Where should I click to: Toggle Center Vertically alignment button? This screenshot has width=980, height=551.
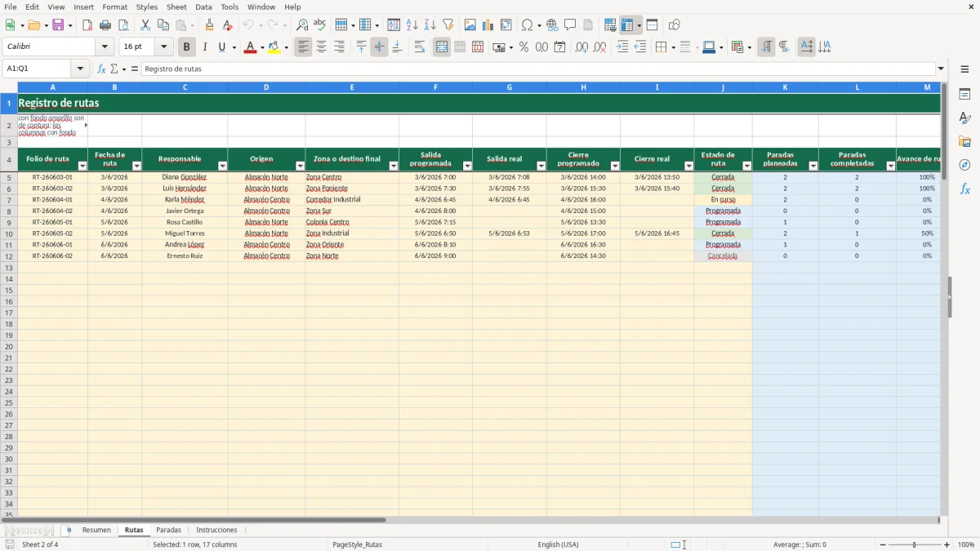point(379,47)
